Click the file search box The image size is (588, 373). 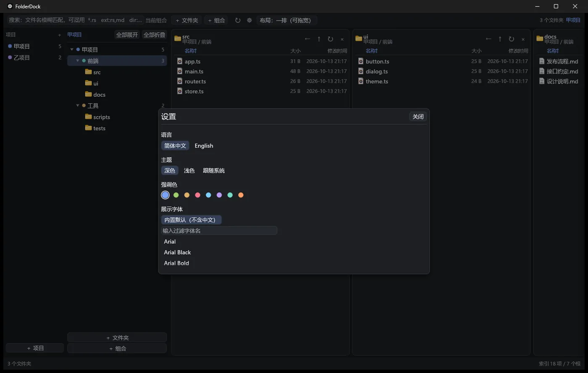coord(75,20)
